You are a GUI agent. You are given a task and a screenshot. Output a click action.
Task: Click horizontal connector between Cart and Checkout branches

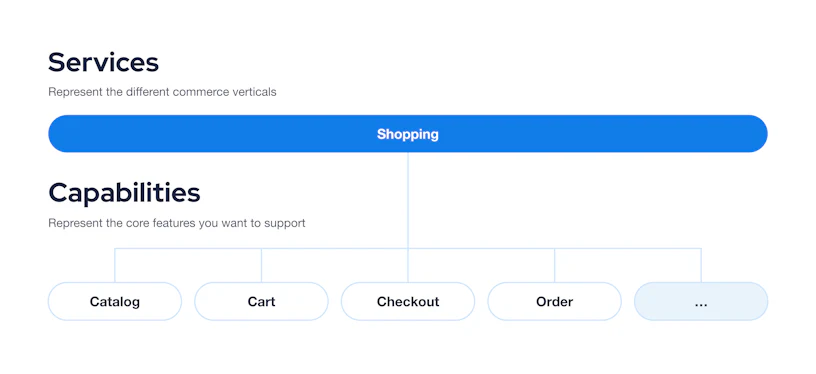(x=335, y=248)
